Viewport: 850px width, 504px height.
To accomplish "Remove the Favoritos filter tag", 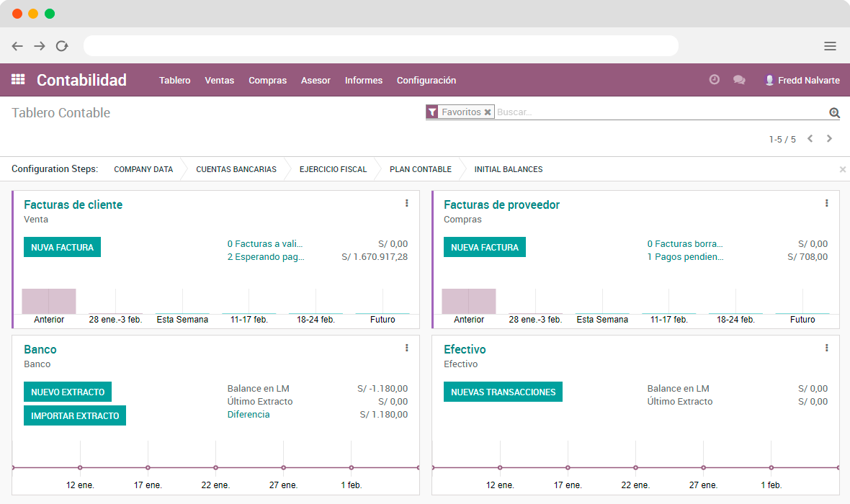I will [488, 112].
